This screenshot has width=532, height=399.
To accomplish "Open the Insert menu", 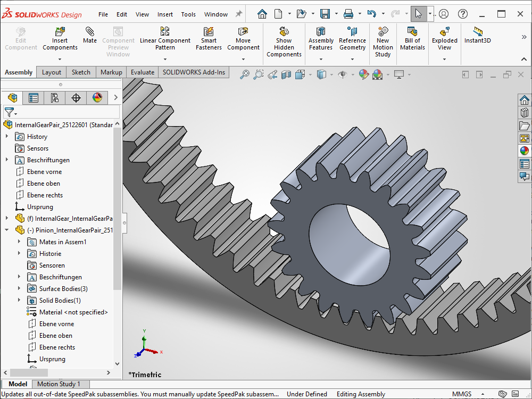I will coord(165,14).
